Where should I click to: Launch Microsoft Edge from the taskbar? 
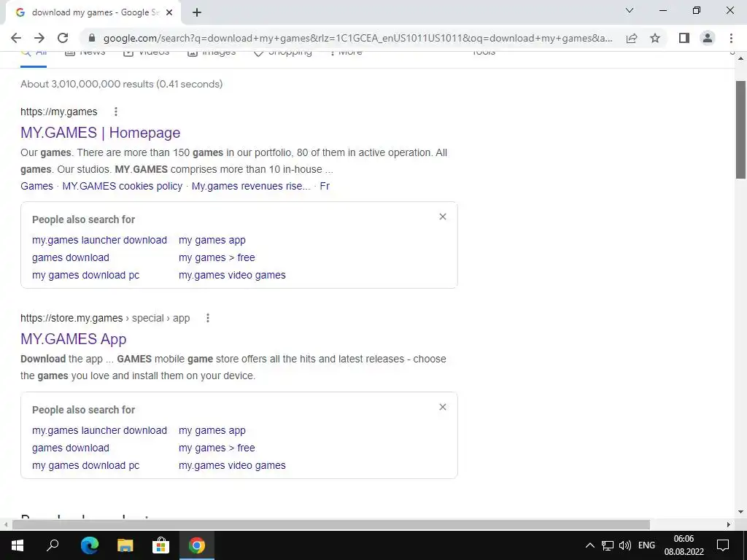[x=90, y=545]
